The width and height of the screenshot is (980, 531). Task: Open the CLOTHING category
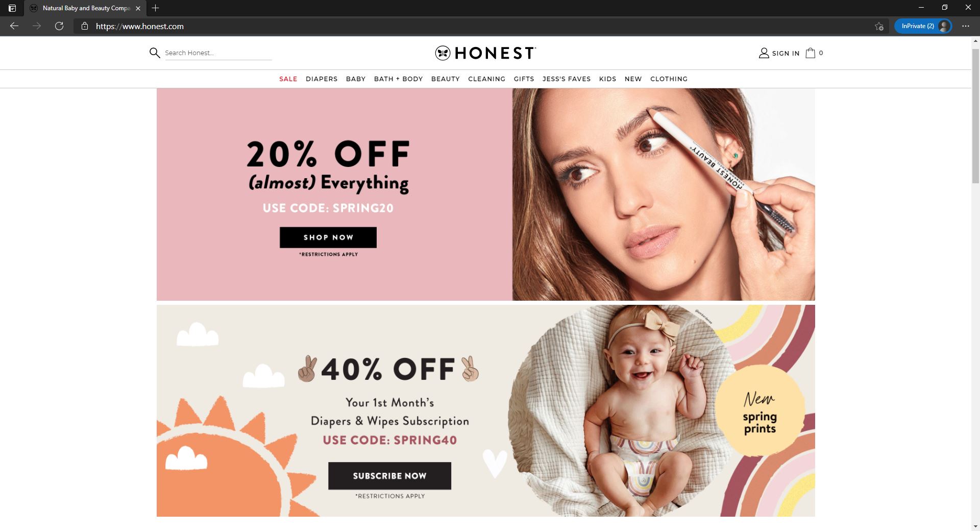669,79
